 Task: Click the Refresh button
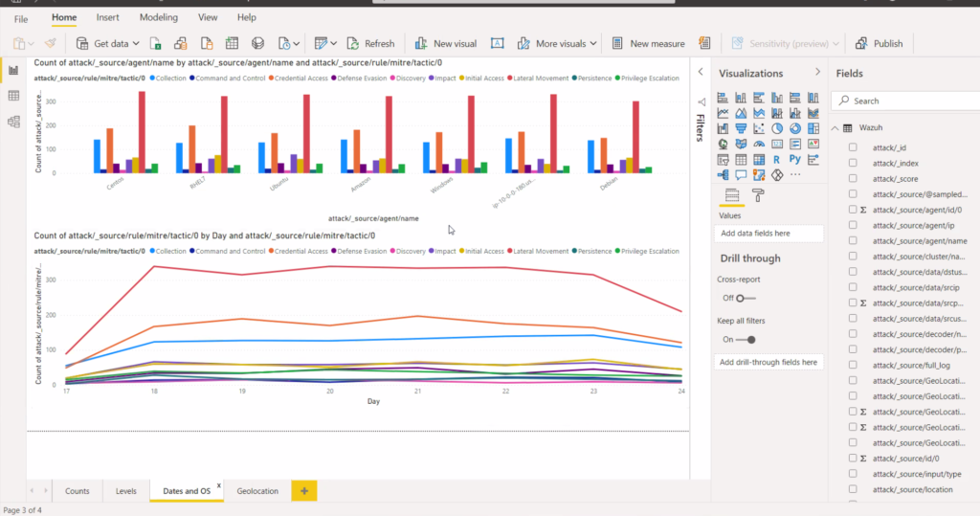pyautogui.click(x=370, y=44)
